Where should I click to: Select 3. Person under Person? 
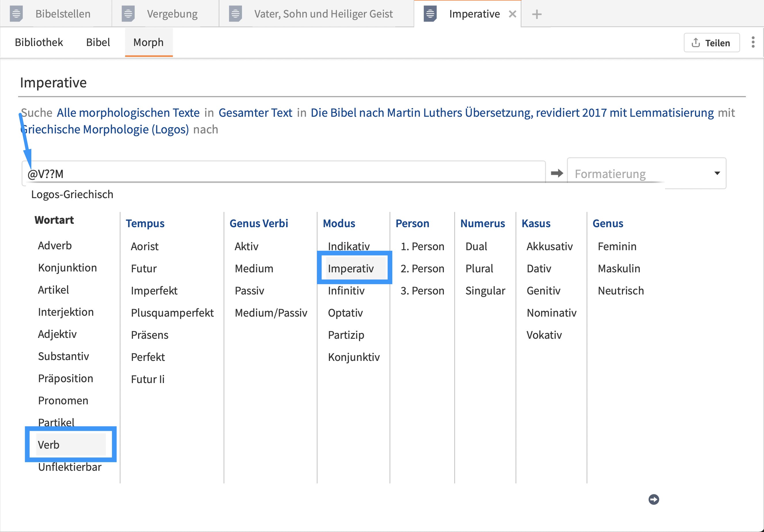coord(422,290)
